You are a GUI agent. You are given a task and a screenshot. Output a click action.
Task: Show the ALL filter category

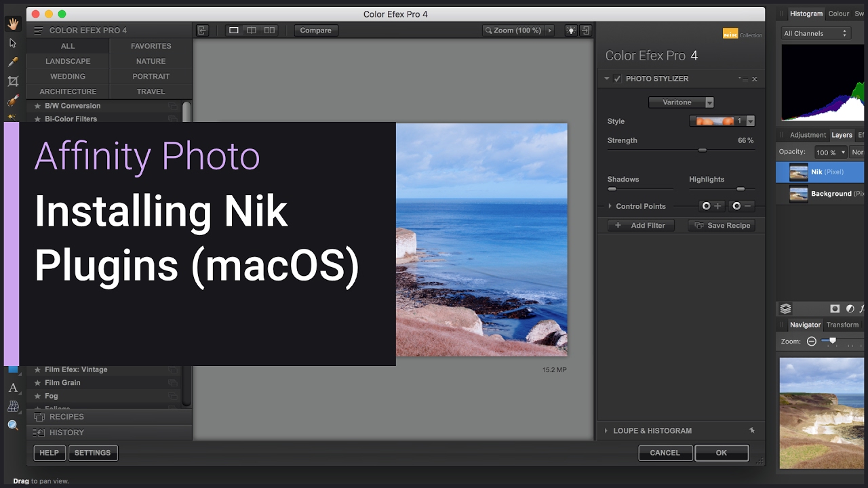pos(68,46)
